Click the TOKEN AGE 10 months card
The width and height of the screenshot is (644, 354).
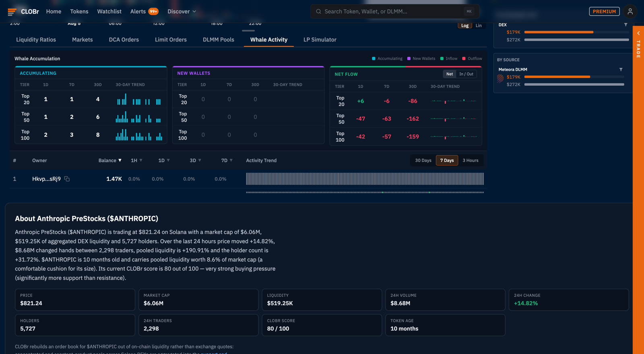click(445, 325)
